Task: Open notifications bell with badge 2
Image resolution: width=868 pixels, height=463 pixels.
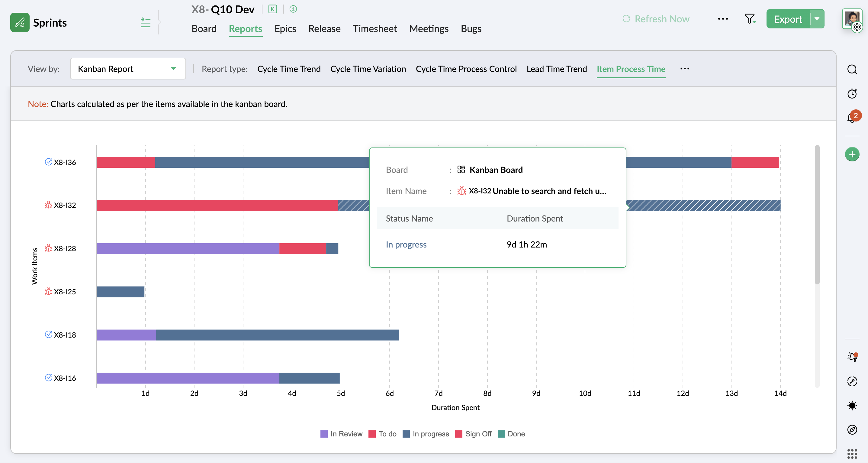Action: (852, 117)
